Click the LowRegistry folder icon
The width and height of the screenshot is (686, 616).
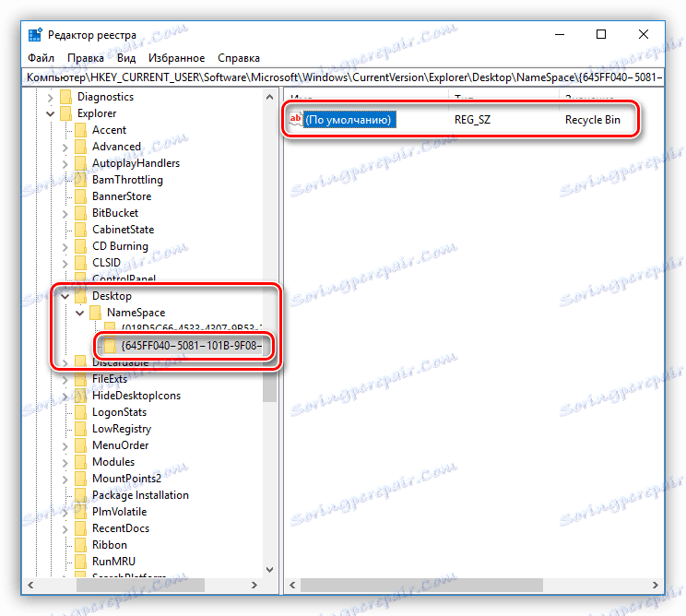click(x=80, y=429)
